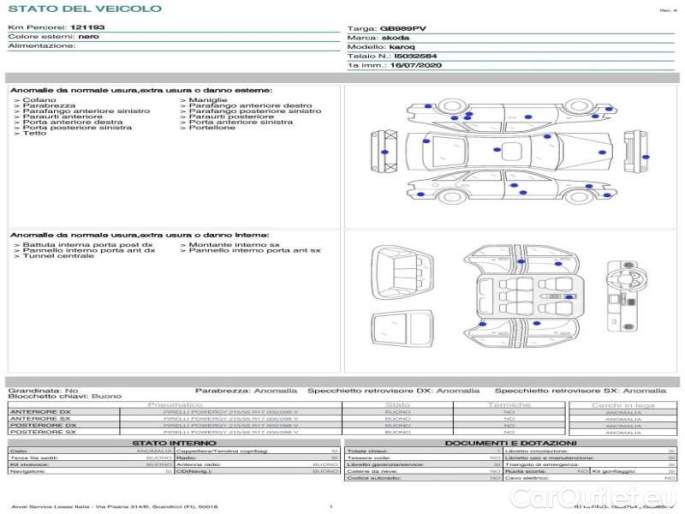The image size is (685, 514).
Task: Select 'Montante interno sx' entry
Action: click(x=234, y=245)
